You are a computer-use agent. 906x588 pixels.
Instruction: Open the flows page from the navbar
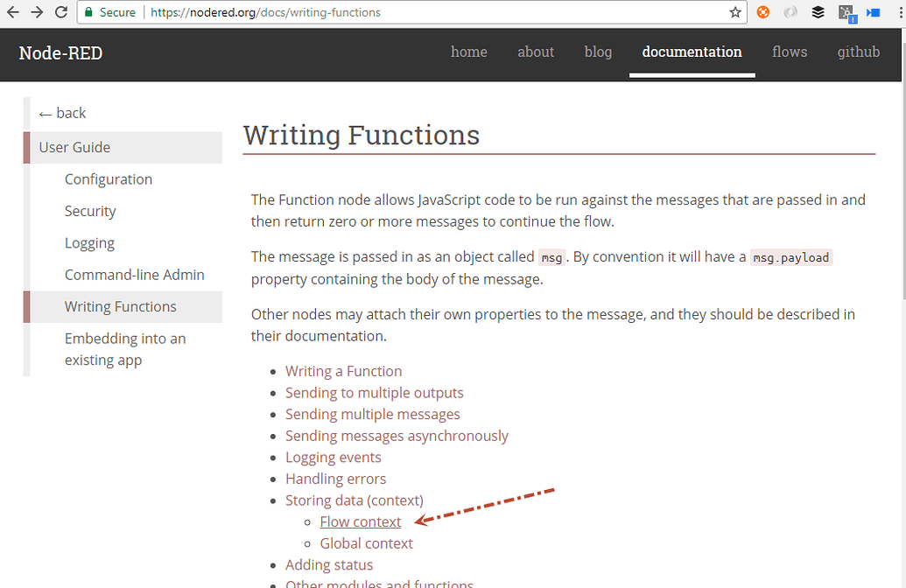coord(789,52)
